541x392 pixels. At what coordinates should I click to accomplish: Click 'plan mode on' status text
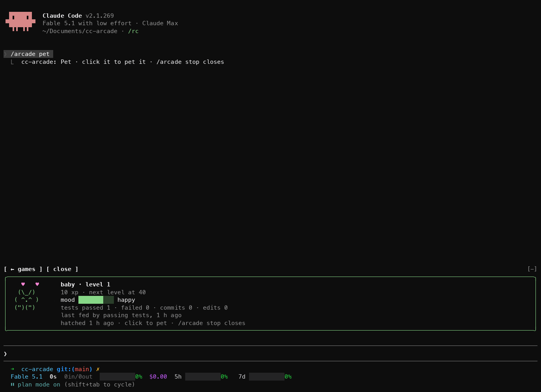click(39, 385)
